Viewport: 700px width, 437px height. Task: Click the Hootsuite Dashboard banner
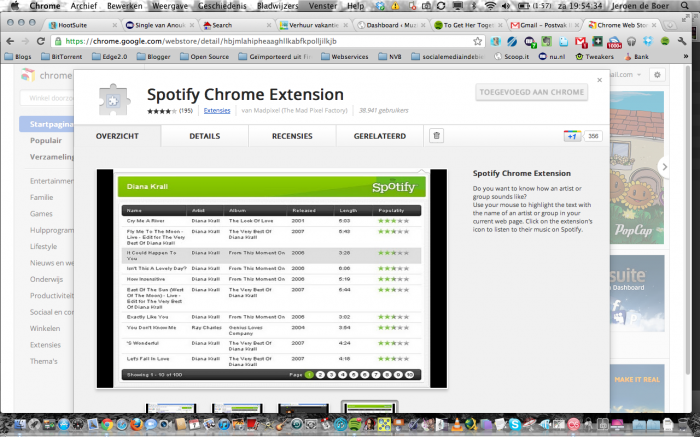point(637,293)
